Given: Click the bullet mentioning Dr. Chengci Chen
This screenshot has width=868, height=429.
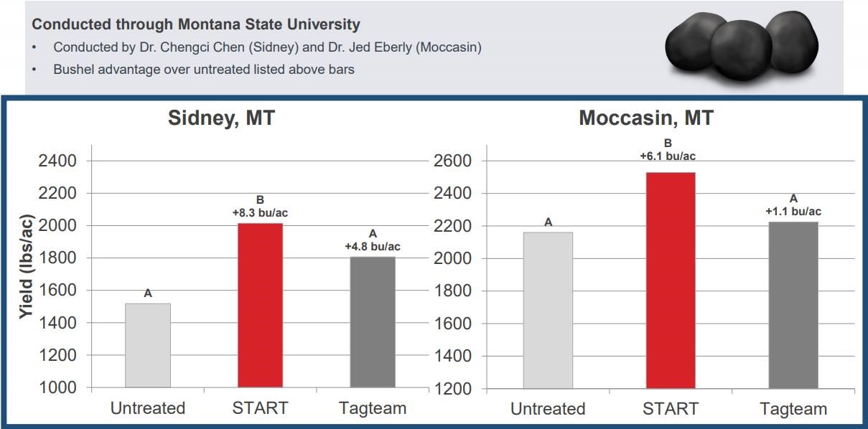Looking at the screenshot, I should click(x=267, y=48).
